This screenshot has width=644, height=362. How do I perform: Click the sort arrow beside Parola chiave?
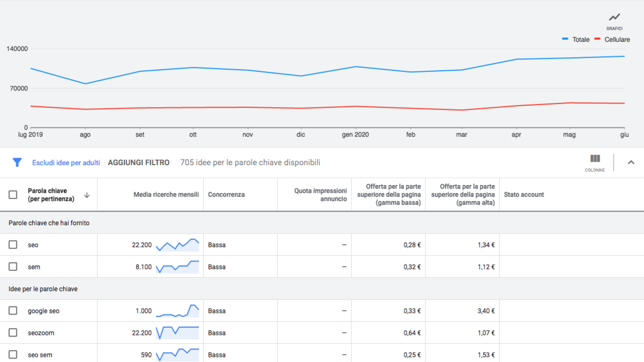click(x=86, y=195)
